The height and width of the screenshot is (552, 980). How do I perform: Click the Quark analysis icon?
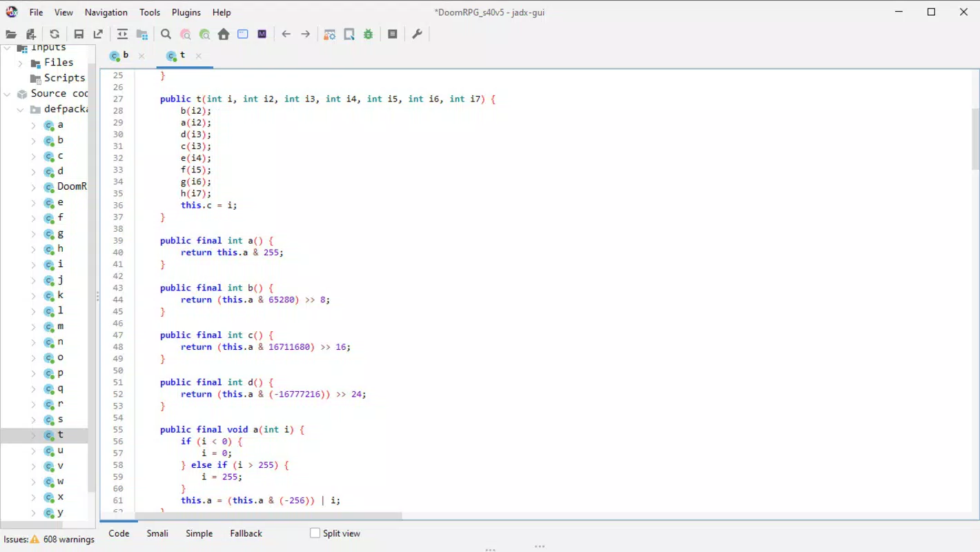(x=349, y=34)
